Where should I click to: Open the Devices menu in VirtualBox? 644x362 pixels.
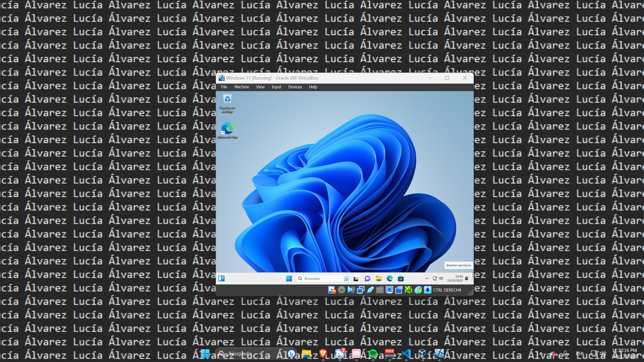(x=295, y=87)
